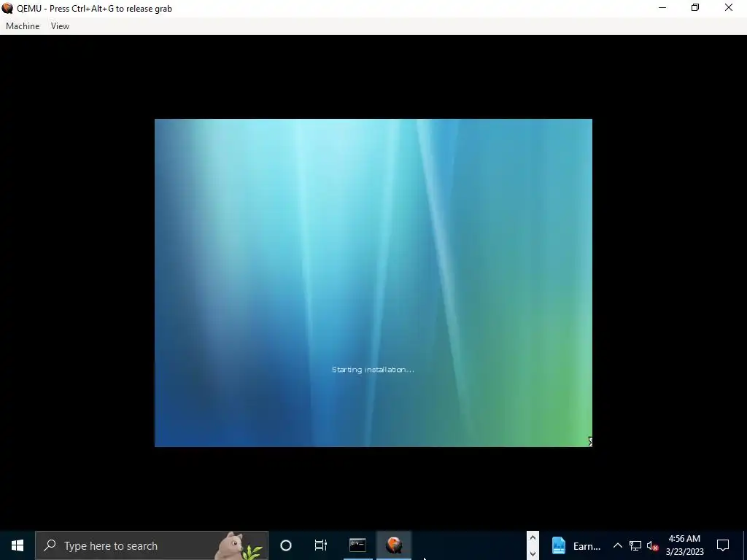The height and width of the screenshot is (560, 747).
Task: Click the taskbar search box
Action: coord(152,545)
